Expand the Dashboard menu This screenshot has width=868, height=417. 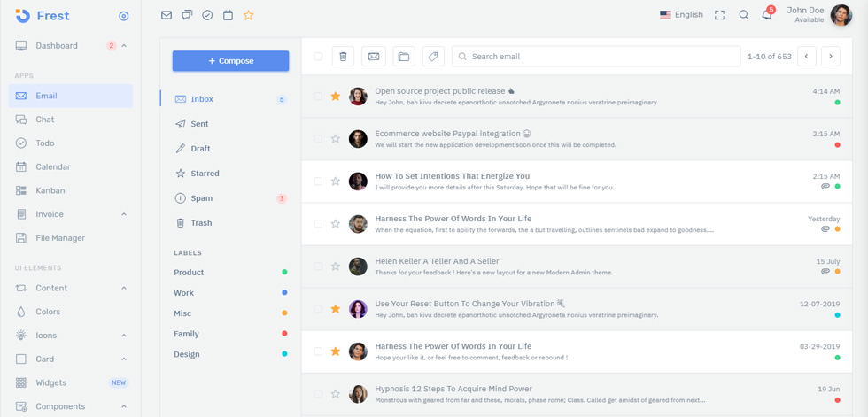click(x=71, y=46)
